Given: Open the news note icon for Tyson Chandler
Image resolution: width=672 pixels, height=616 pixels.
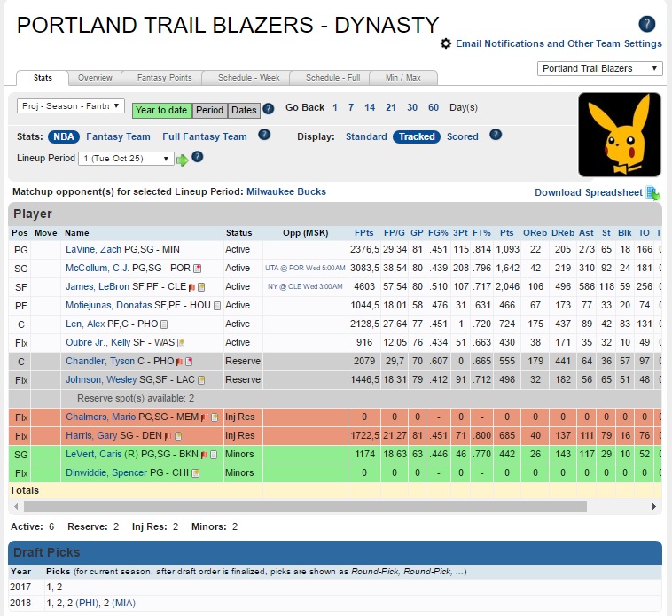Looking at the screenshot, I should 189,362.
